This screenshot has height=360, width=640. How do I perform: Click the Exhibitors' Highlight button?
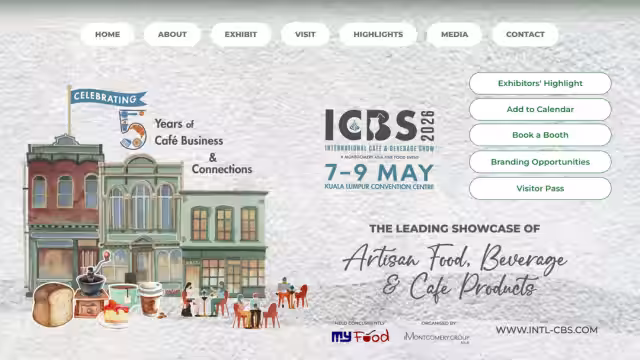(x=540, y=83)
